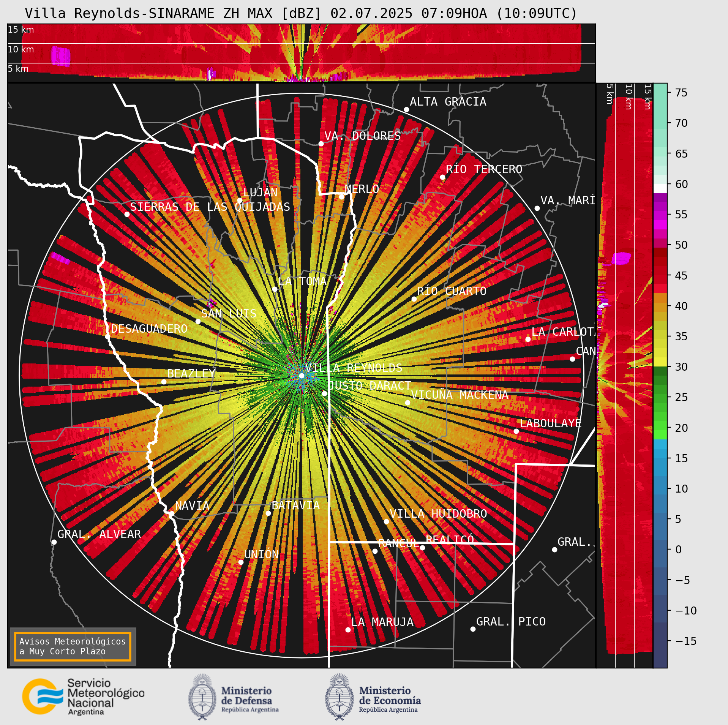Viewport: 728px width, 725px height.
Task: Select the ALTA GRACIA city marker dot
Action: (x=406, y=109)
